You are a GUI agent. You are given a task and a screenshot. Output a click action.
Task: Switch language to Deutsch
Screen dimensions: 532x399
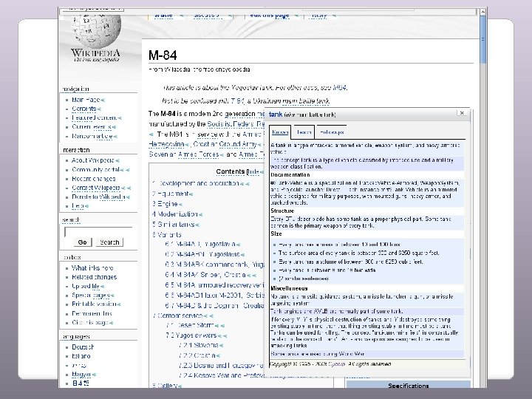[83, 347]
